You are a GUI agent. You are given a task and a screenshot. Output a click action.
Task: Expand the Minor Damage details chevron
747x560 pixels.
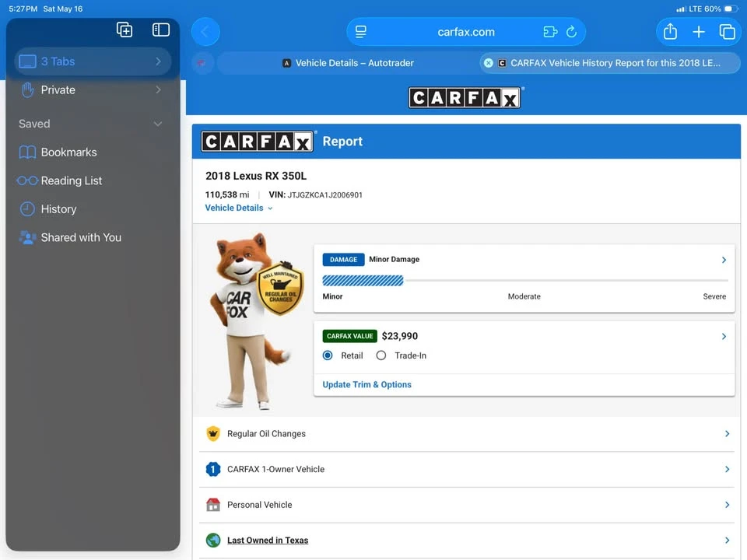pos(724,260)
